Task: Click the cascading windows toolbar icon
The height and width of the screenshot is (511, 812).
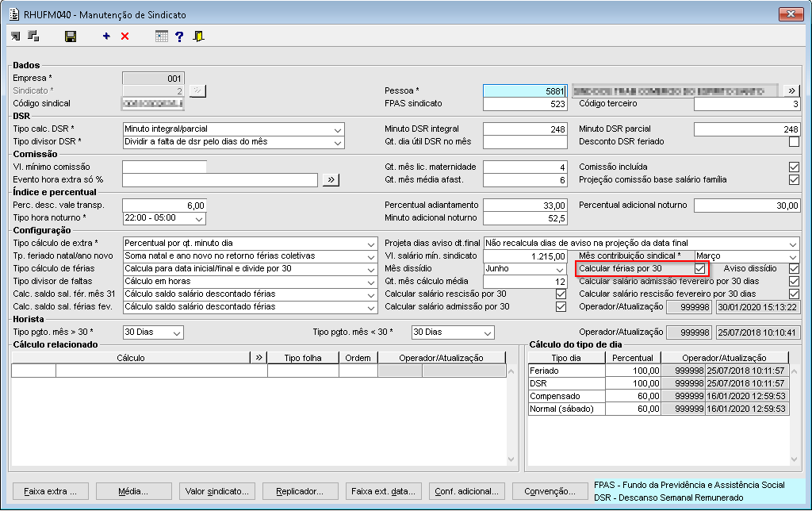Action: pyautogui.click(x=33, y=36)
